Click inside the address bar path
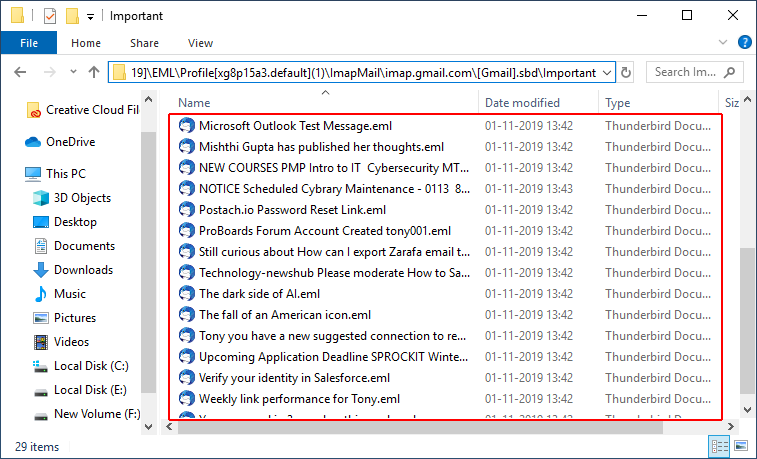757x459 pixels. pos(363,73)
